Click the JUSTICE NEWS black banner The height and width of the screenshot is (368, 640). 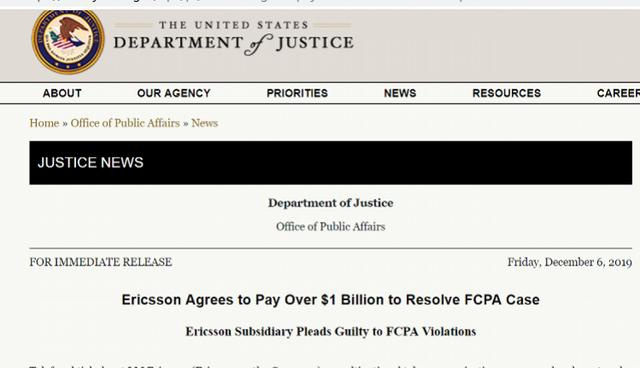pyautogui.click(x=331, y=163)
